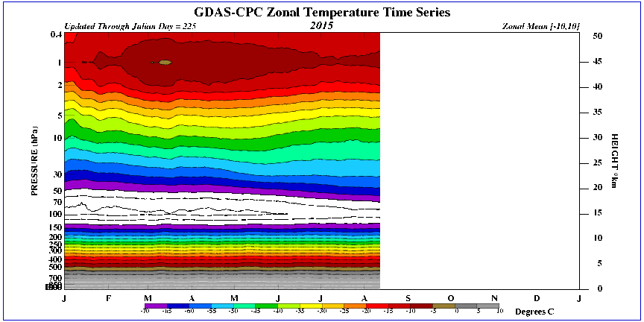644x322 pixels.
Task: Click the 70 hPa pressure axis label
Action: click(x=57, y=202)
